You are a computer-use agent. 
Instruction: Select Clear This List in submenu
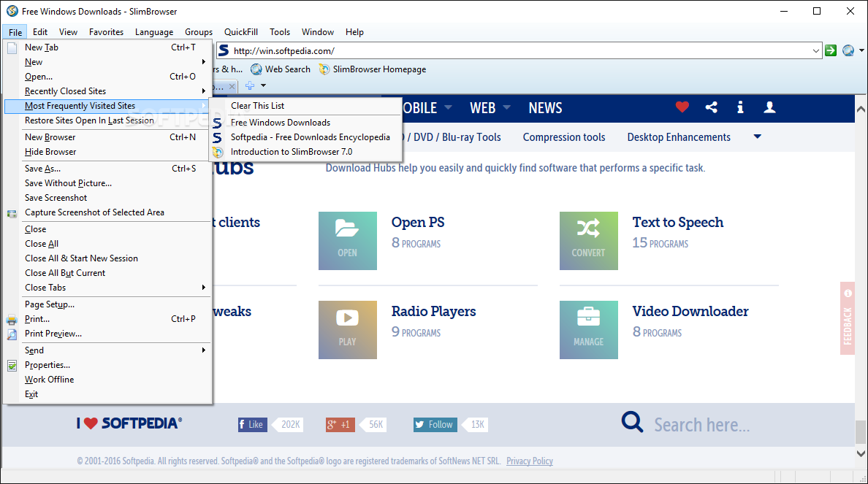click(x=305, y=106)
